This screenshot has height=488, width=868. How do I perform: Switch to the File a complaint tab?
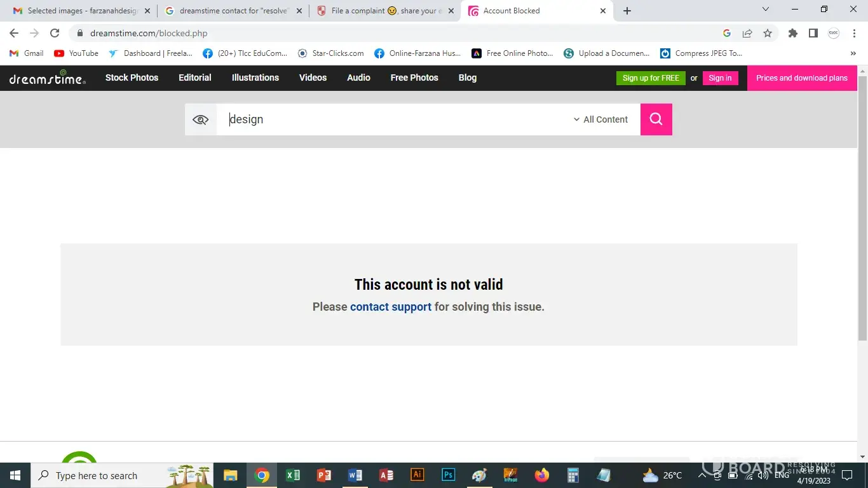coord(384,11)
